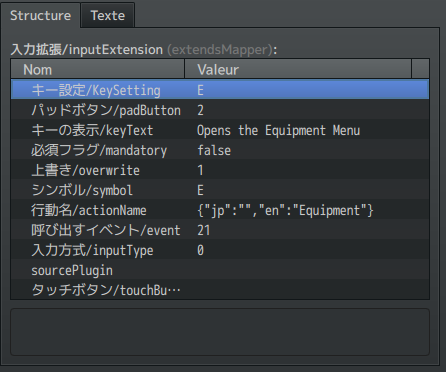
Task: Sort by the Valeur column header
Action: tap(298, 70)
